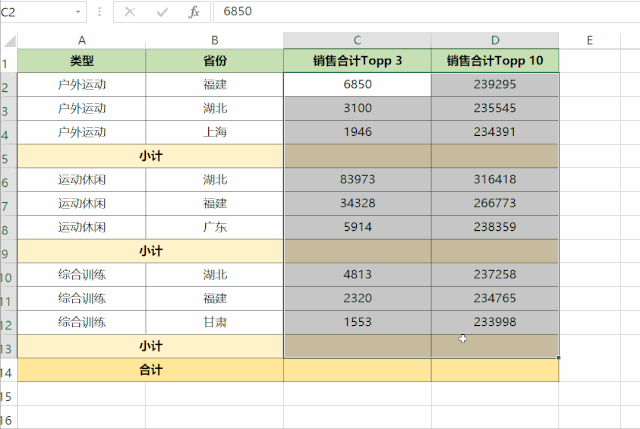Select cell with value 2320
Screen dimensions: 640x429
coord(358,298)
